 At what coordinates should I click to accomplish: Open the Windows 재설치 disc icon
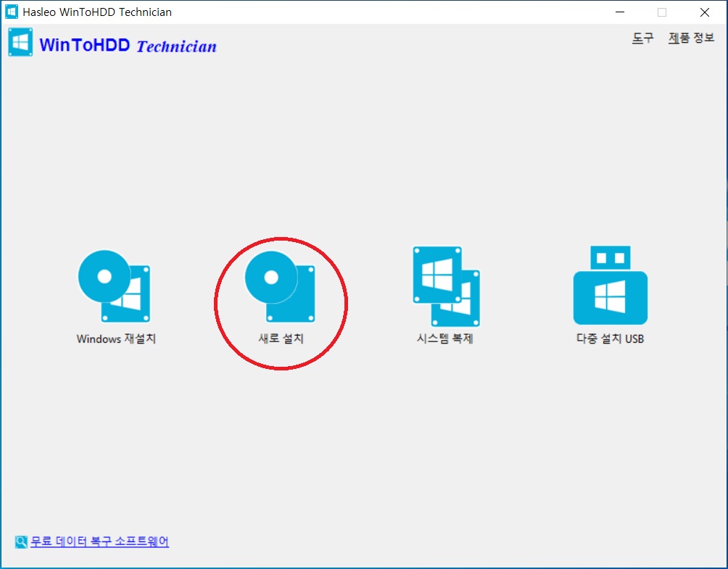click(x=115, y=286)
